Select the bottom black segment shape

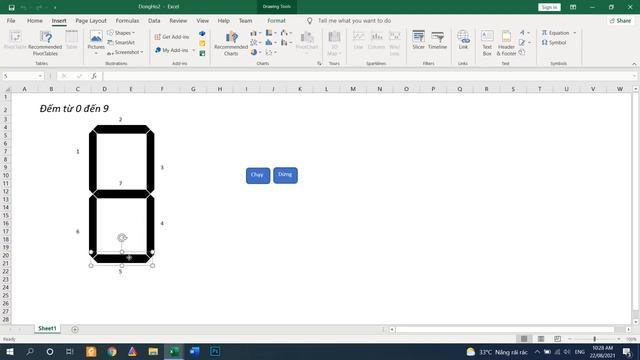coord(122,259)
